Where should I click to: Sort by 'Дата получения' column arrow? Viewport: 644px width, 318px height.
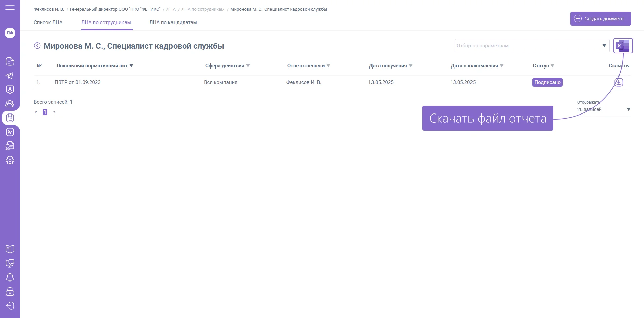click(x=411, y=66)
